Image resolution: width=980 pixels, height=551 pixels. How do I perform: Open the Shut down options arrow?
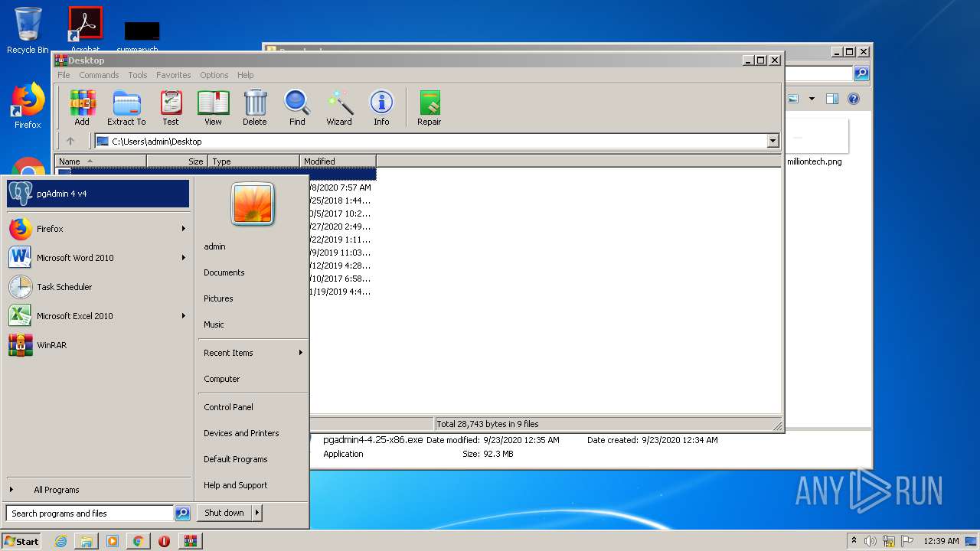coord(256,513)
